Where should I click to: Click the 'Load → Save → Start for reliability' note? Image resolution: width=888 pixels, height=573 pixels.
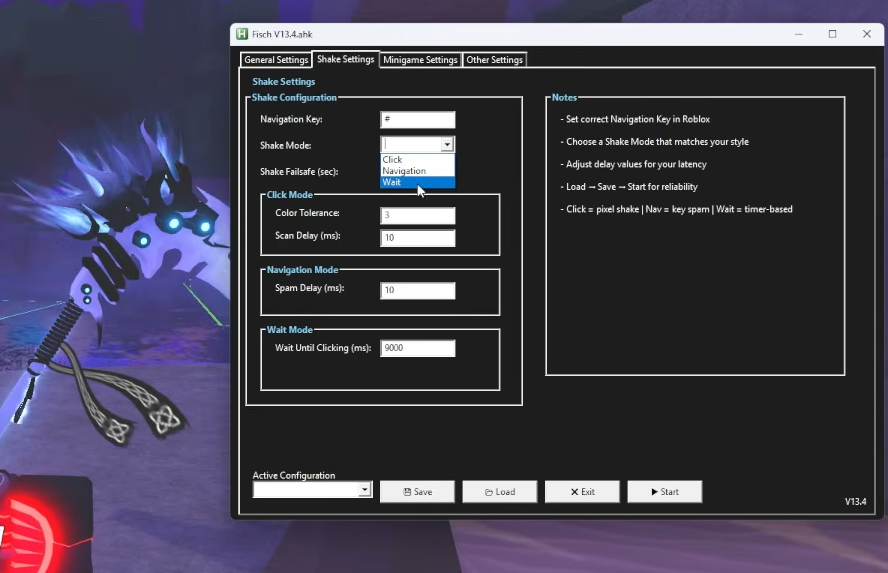tap(631, 187)
